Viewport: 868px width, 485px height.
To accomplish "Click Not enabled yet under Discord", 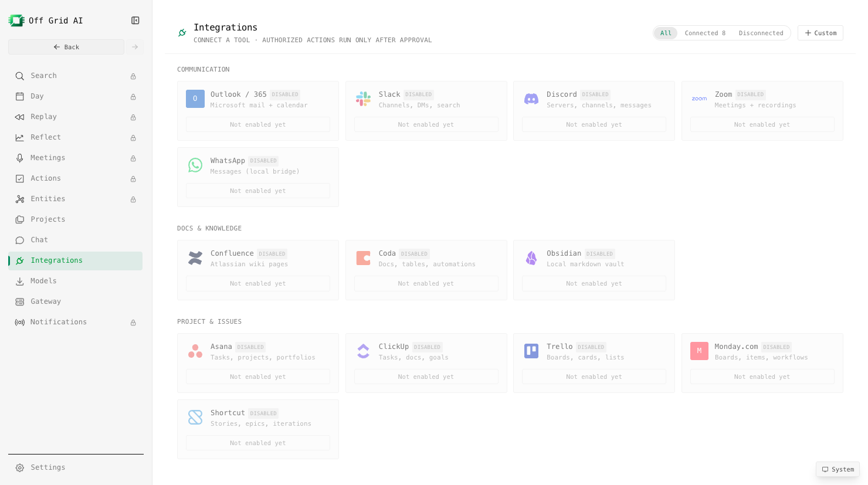I will (x=594, y=124).
